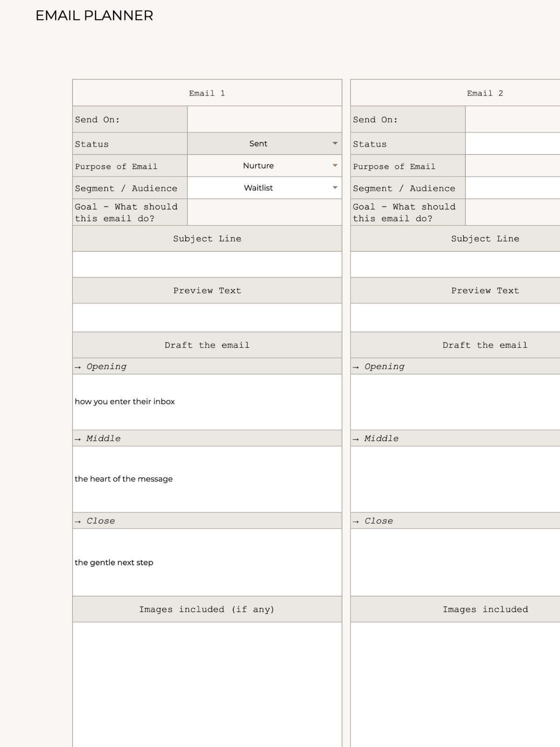This screenshot has height=747, width=560.
Task: Select the Email 2 Middle draft cell
Action: pyautogui.click(x=455, y=479)
